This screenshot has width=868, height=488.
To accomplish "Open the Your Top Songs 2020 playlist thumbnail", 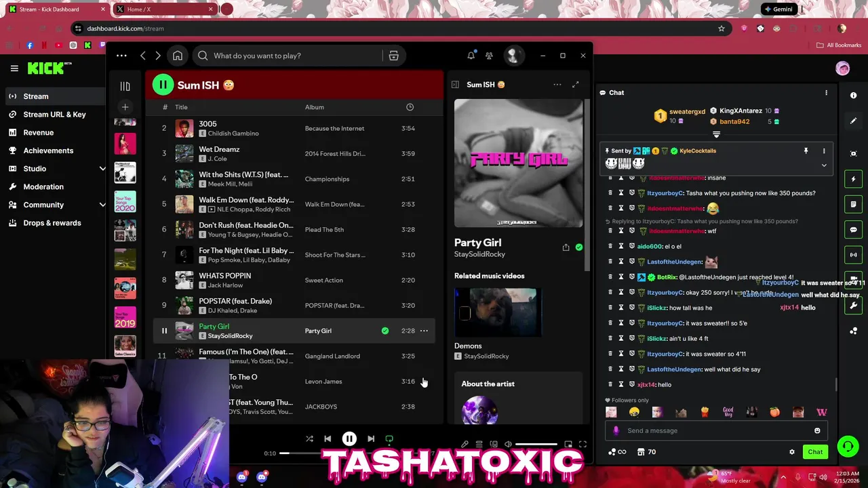I will [x=125, y=201].
